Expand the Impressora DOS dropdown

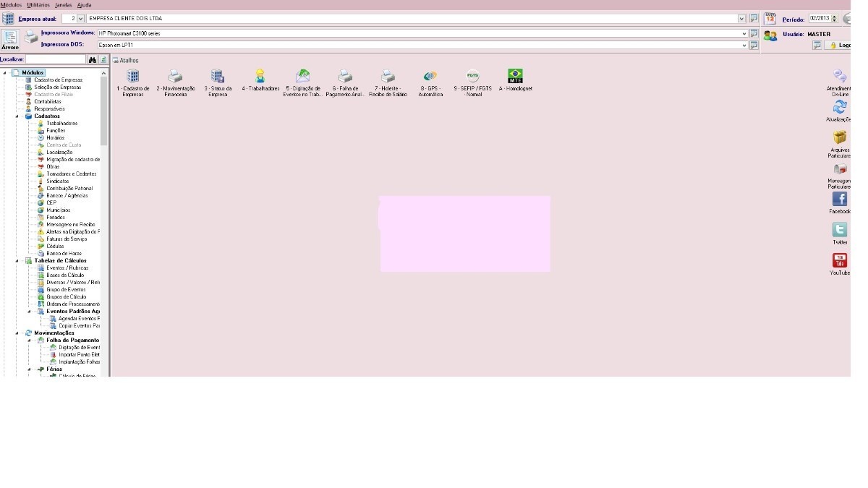pos(744,45)
